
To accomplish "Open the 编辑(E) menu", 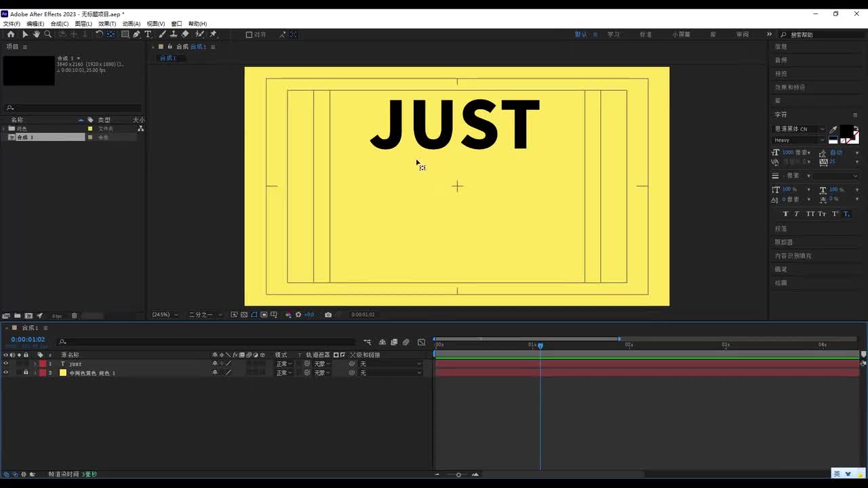I will point(35,24).
